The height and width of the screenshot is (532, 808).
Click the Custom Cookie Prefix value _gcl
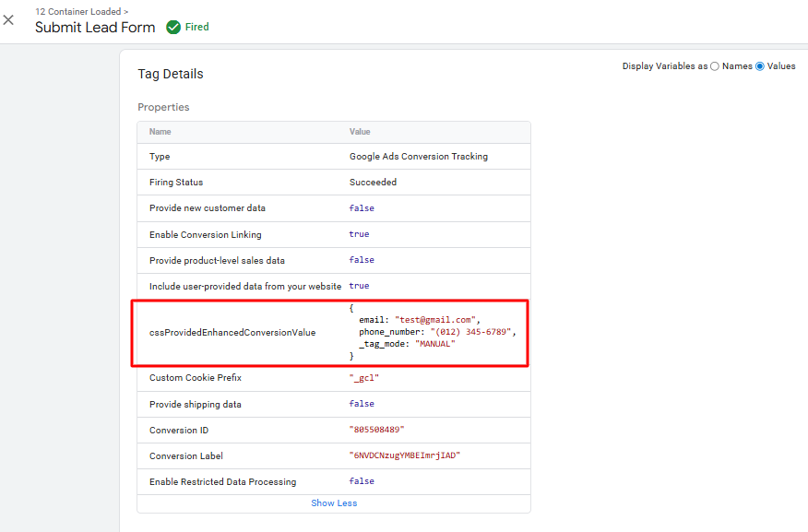365,377
